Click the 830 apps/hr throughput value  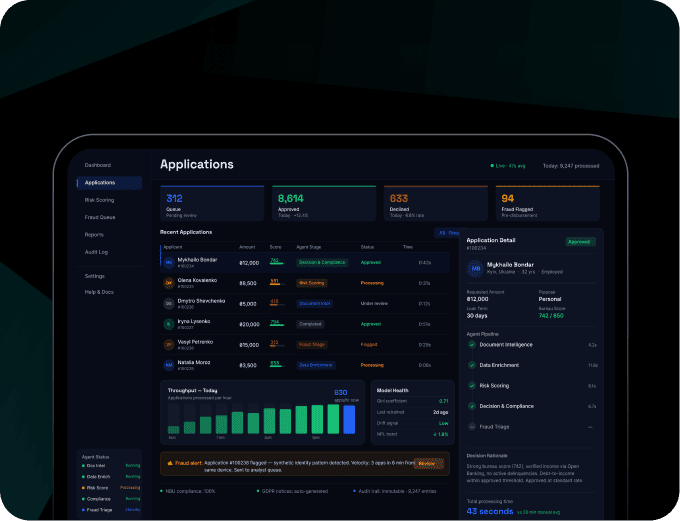click(340, 393)
